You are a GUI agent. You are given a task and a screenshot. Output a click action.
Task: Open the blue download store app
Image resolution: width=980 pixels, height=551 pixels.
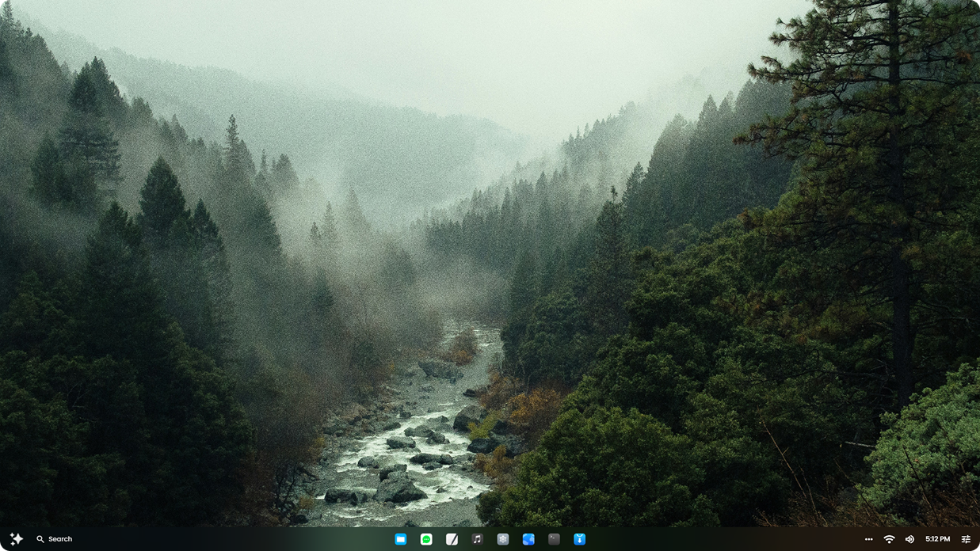coord(579,539)
